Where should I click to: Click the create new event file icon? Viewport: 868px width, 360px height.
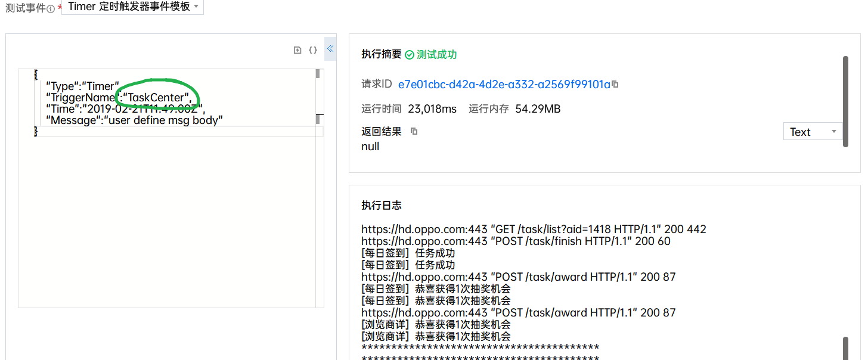pyautogui.click(x=297, y=50)
